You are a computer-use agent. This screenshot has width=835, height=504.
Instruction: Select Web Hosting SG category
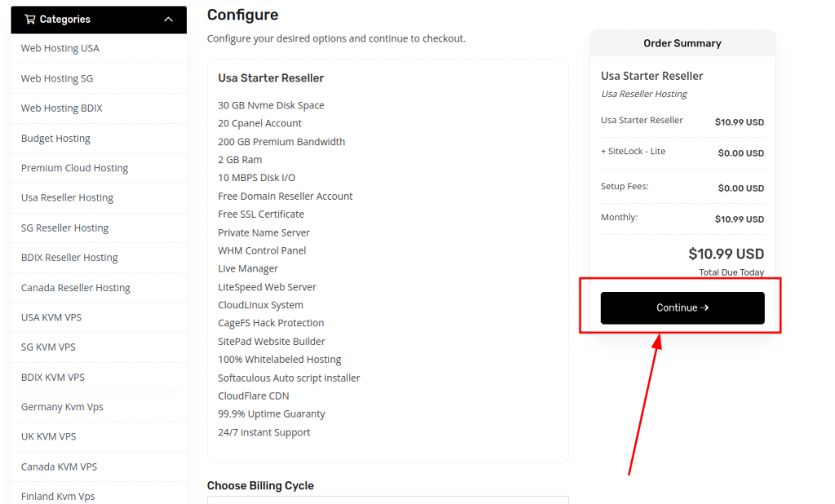tap(57, 78)
